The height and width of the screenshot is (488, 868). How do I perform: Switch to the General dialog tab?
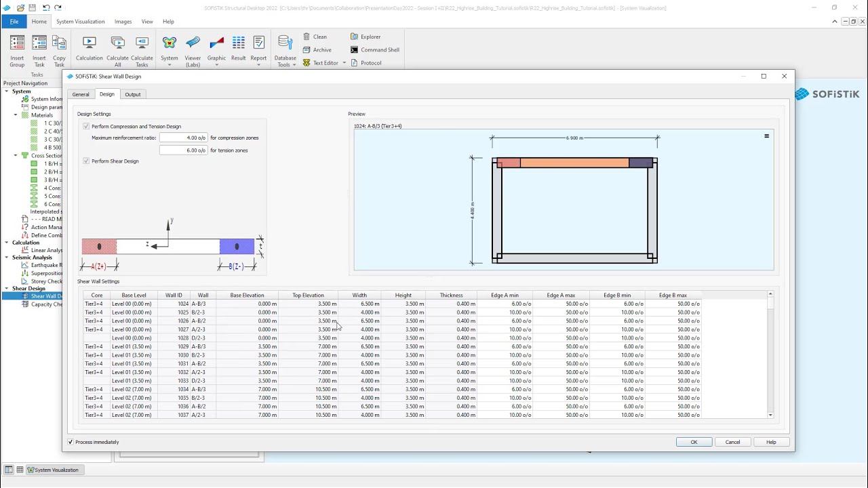81,94
